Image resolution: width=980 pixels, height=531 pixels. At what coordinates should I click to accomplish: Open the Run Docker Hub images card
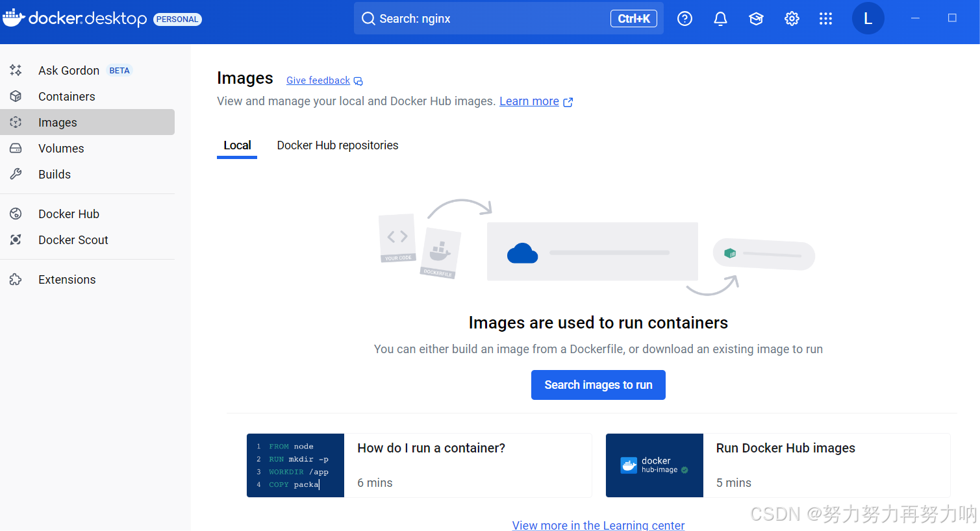[777, 465]
